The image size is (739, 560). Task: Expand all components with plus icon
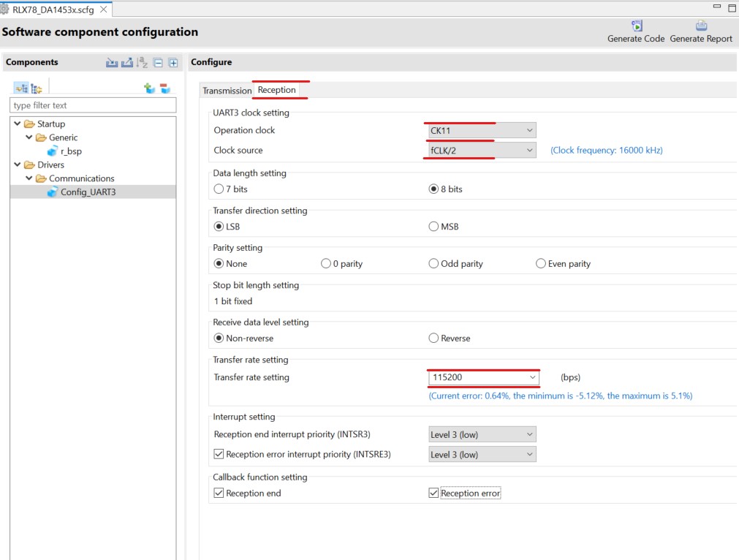pos(173,63)
